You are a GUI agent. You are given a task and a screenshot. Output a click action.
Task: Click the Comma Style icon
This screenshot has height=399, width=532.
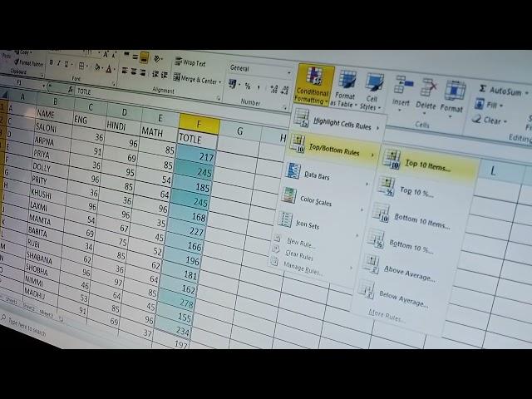259,88
